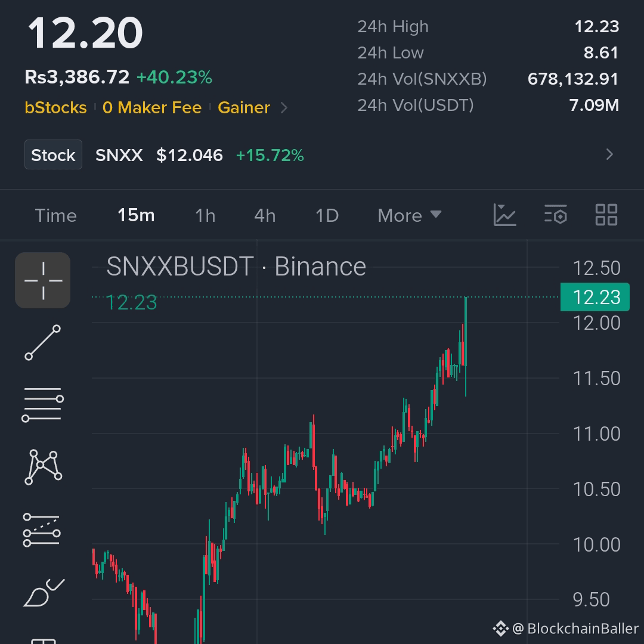Open the Gainer tag
The width and height of the screenshot is (644, 644).
tap(243, 107)
